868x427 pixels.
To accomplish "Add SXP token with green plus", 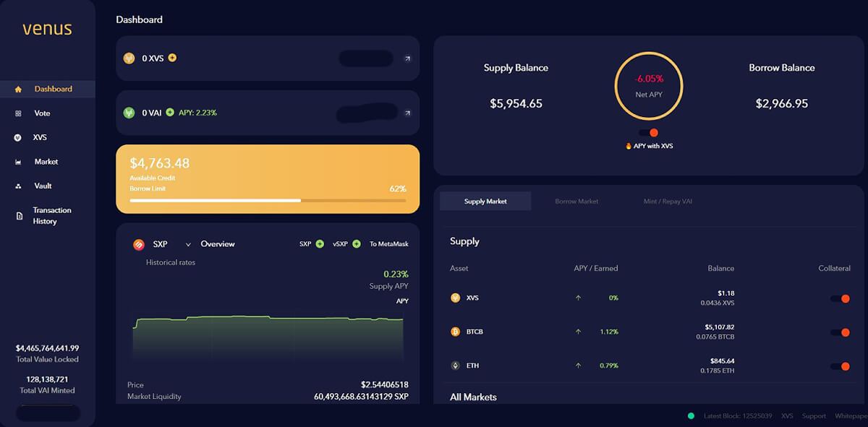I will 320,244.
